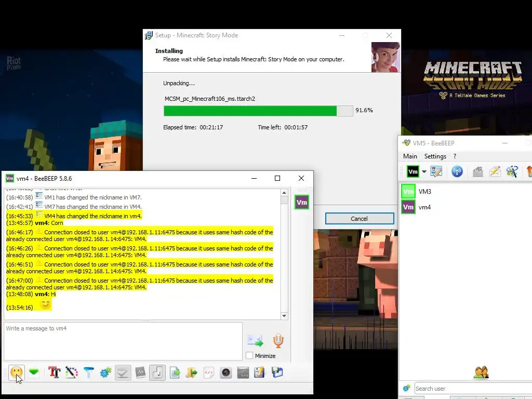Image resolution: width=532 pixels, height=399 pixels.
Task: Focus the 'Write a message to vm4' box
Action: (x=123, y=341)
